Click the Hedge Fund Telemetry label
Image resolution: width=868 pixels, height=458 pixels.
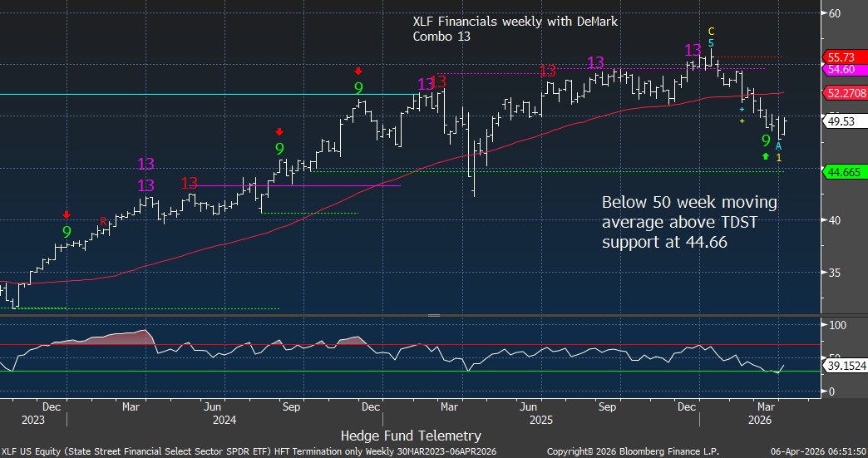click(411, 435)
